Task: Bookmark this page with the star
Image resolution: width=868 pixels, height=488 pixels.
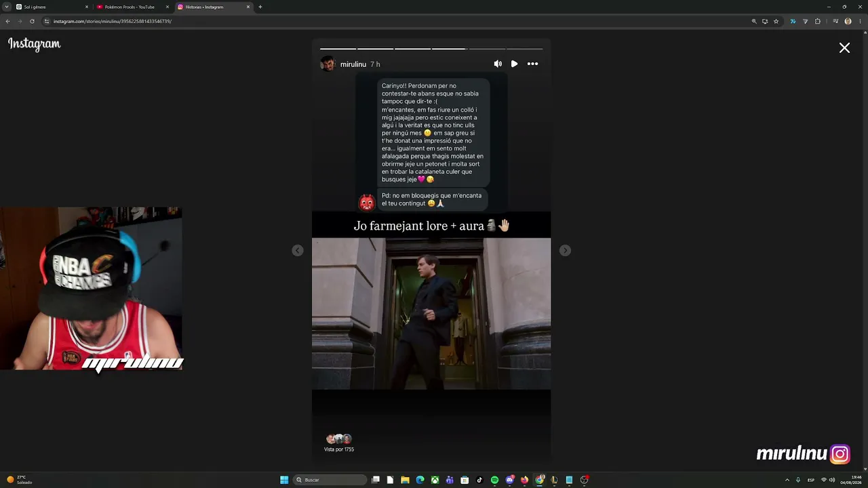Action: pyautogui.click(x=776, y=21)
